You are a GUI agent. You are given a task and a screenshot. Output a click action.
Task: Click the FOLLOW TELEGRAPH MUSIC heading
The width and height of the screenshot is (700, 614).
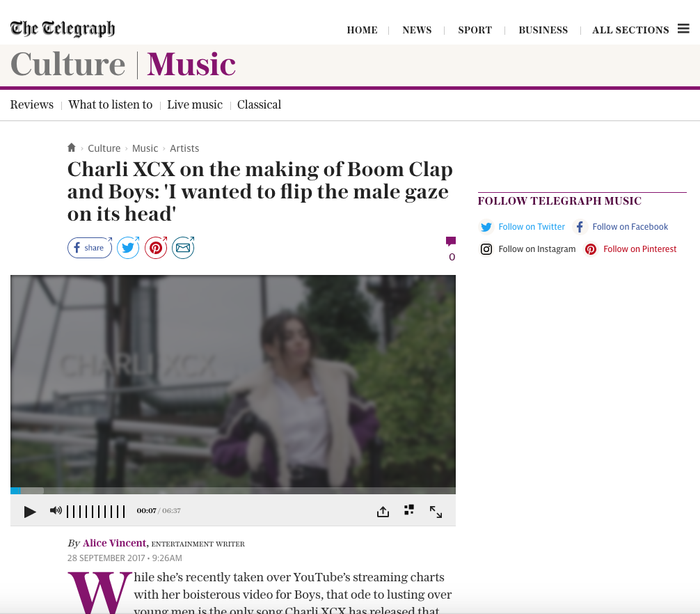[x=559, y=201]
